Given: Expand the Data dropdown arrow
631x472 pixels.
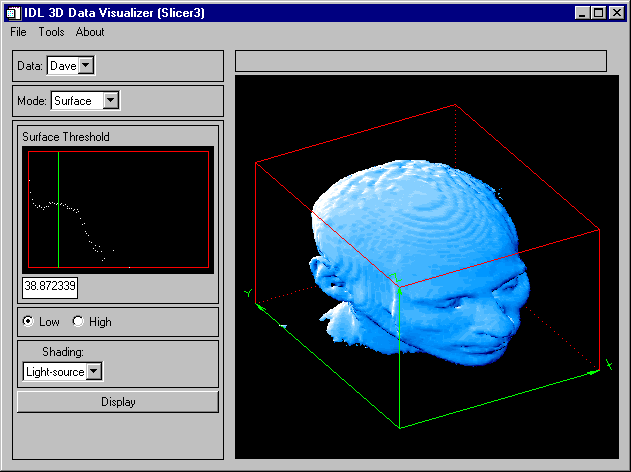Looking at the screenshot, I should click(x=86, y=65).
